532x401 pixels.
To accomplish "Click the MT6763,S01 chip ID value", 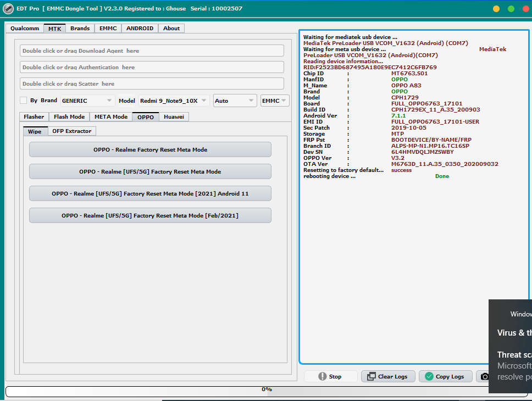I will 409,73.
